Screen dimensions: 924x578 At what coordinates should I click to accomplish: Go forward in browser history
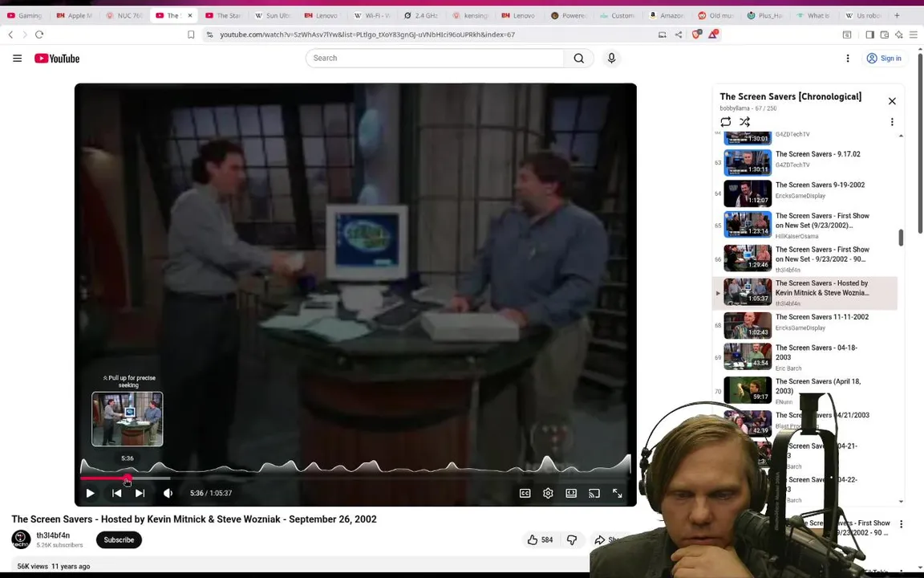pos(25,35)
